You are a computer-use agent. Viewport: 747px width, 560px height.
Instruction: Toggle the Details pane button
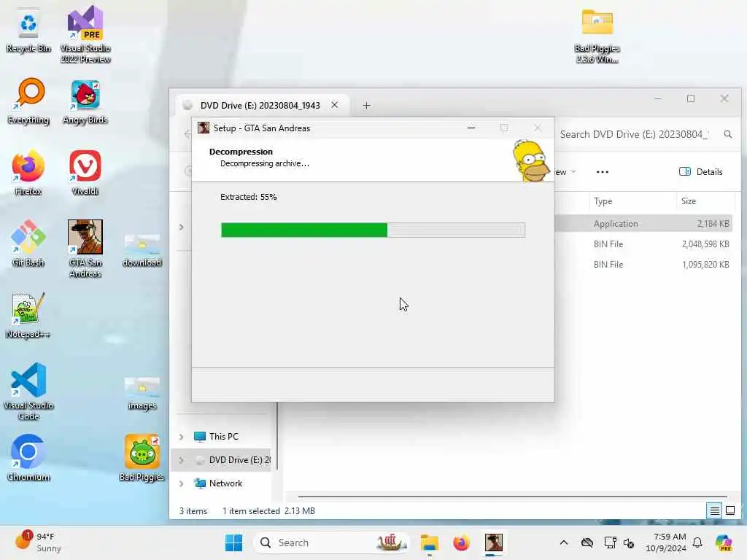700,172
